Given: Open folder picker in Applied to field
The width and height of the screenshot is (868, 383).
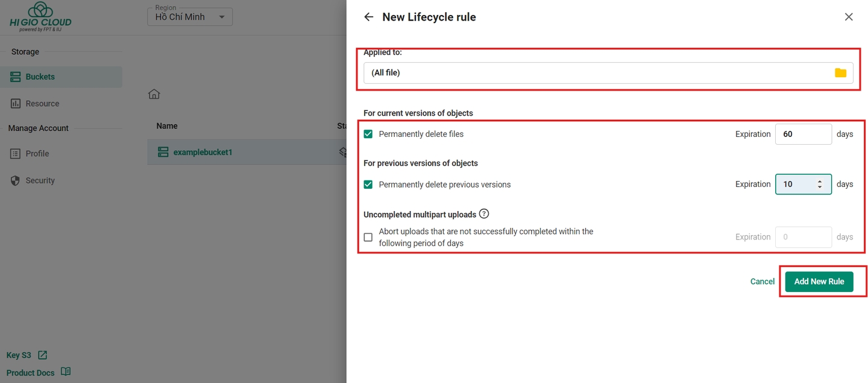Looking at the screenshot, I should coord(840,73).
